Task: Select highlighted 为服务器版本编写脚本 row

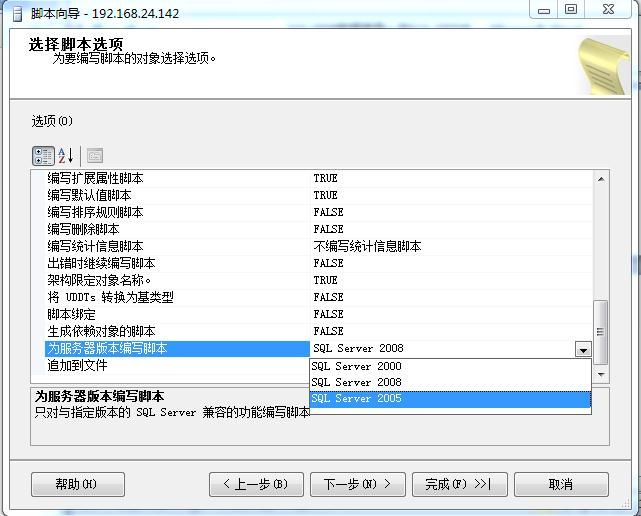Action: click(177, 348)
